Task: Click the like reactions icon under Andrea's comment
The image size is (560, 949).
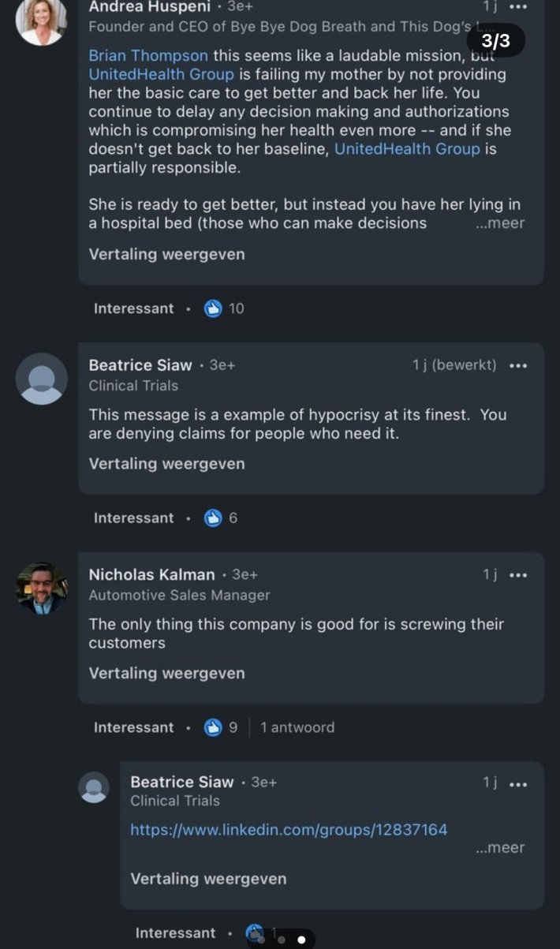Action: pyautogui.click(x=211, y=308)
